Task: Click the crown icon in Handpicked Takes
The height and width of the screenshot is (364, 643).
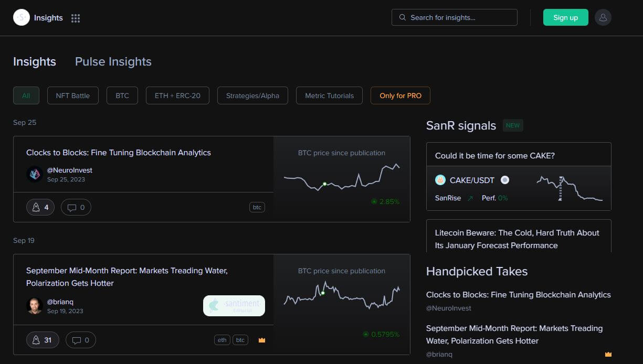Action: click(x=608, y=354)
